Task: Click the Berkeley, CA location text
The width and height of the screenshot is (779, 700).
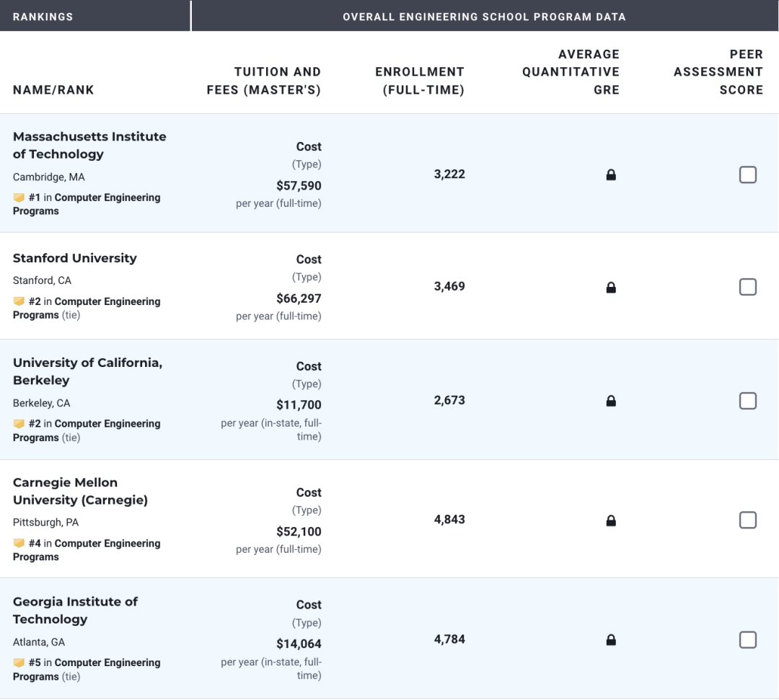Action: pos(41,403)
